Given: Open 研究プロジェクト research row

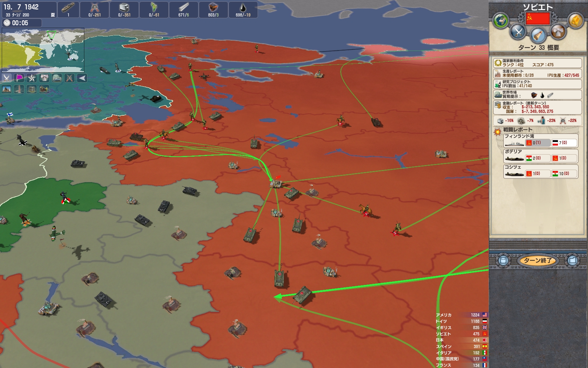Looking at the screenshot, I should pyautogui.click(x=538, y=84).
